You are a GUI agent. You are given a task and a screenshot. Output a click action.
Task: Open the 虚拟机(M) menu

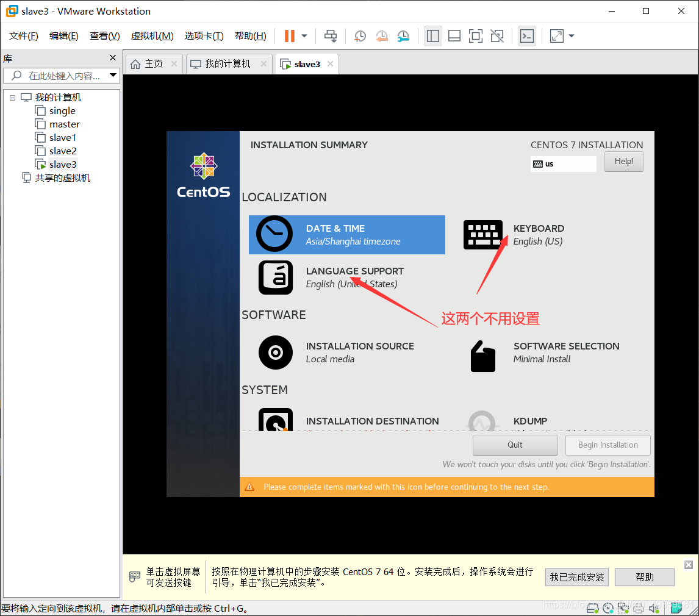pos(152,36)
